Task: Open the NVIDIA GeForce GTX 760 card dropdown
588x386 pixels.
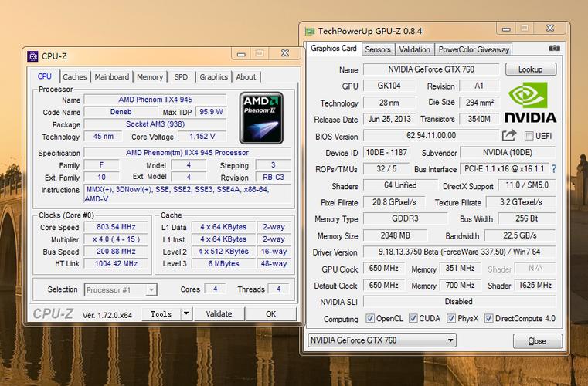Action: pyautogui.click(x=382, y=340)
